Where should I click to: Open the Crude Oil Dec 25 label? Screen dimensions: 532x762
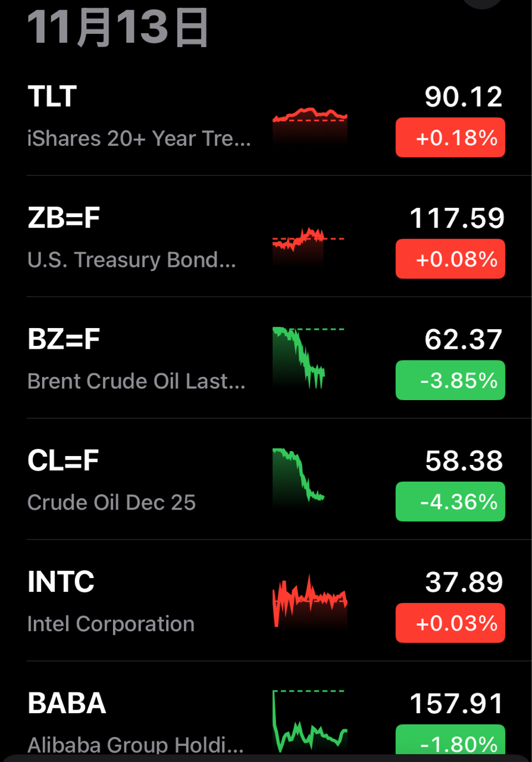coord(111,502)
